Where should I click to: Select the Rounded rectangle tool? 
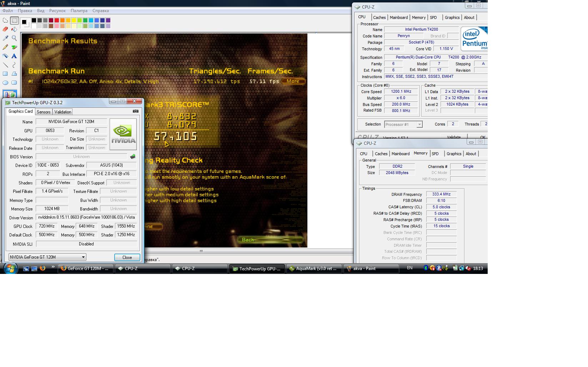[14, 83]
